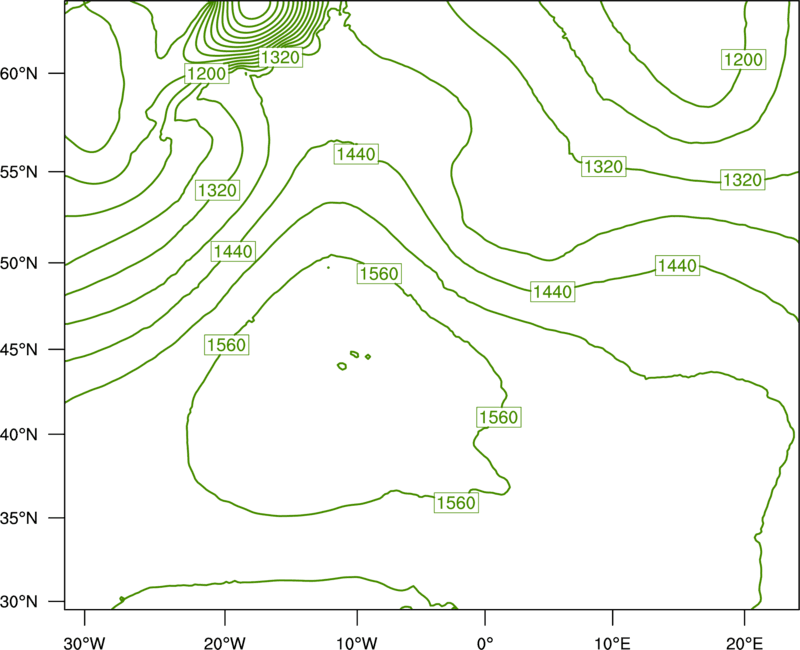800x650 pixels.
Task: Select the 45°N latitude axis label
Action: [x=19, y=349]
